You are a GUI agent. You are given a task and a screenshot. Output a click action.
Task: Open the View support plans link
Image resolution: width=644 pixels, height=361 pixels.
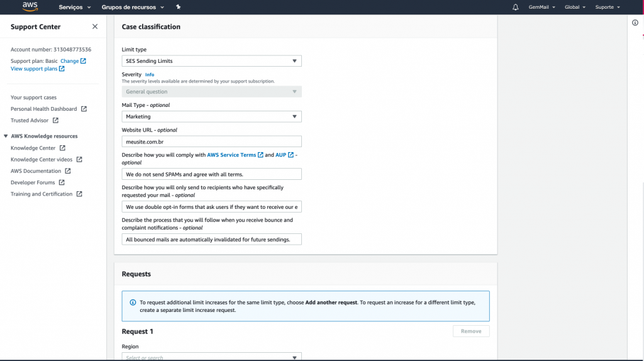tap(34, 69)
